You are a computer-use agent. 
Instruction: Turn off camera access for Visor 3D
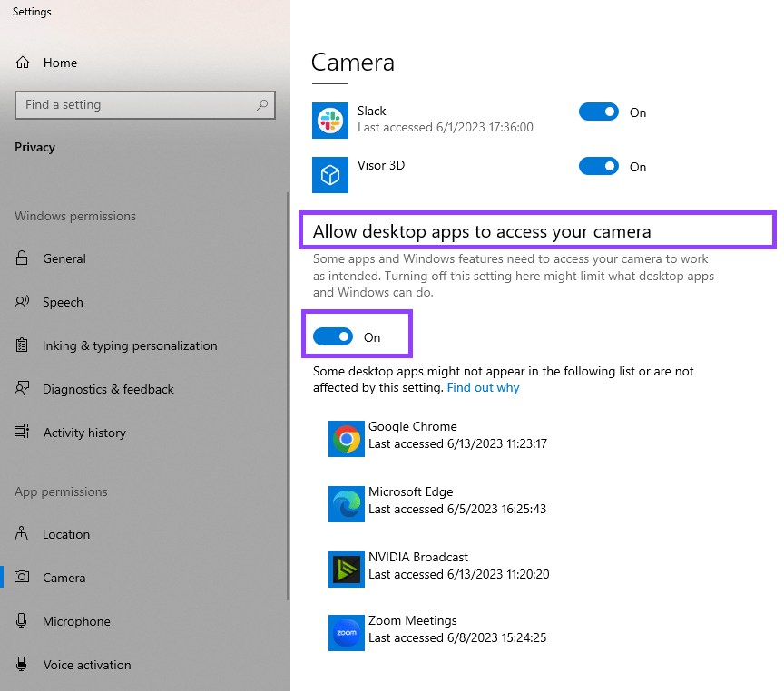(599, 166)
